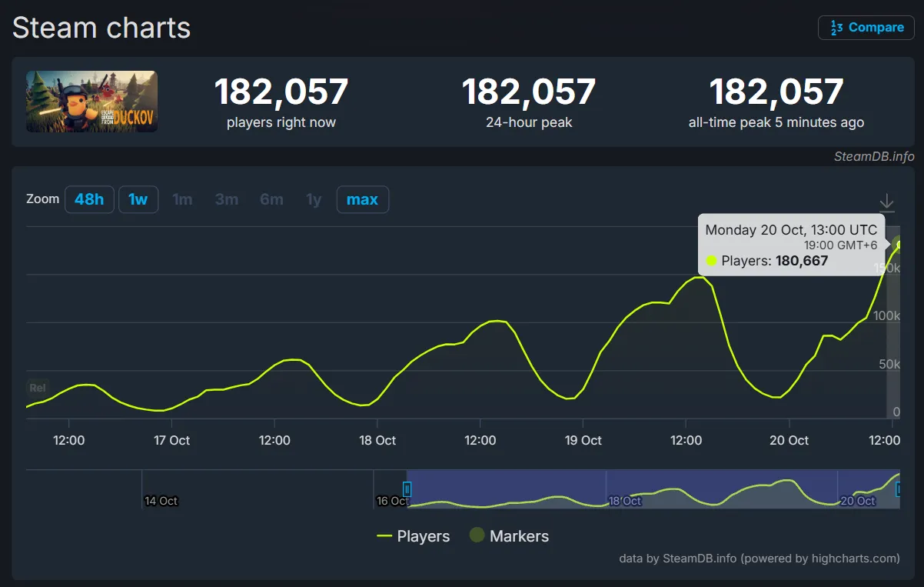
Task: Select the 6m zoom range
Action: (x=271, y=199)
